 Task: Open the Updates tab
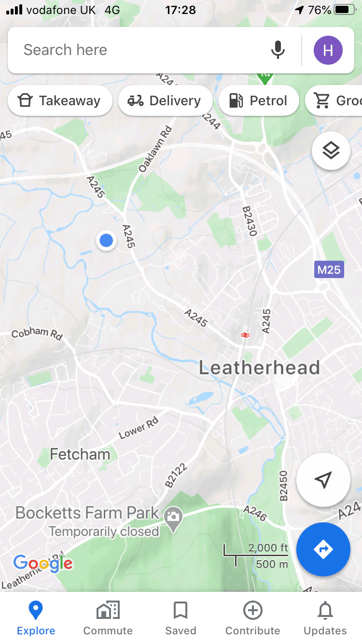[x=325, y=618]
